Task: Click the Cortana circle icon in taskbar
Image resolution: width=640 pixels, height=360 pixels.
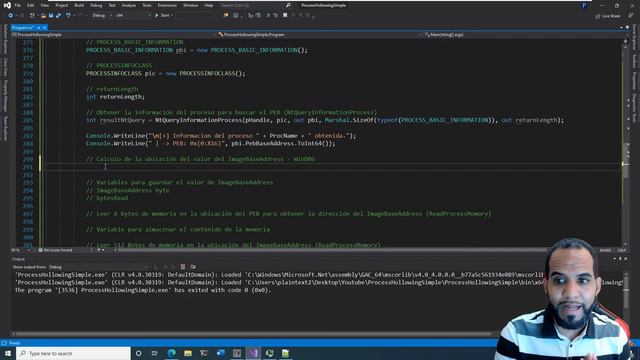Action: tap(139, 353)
